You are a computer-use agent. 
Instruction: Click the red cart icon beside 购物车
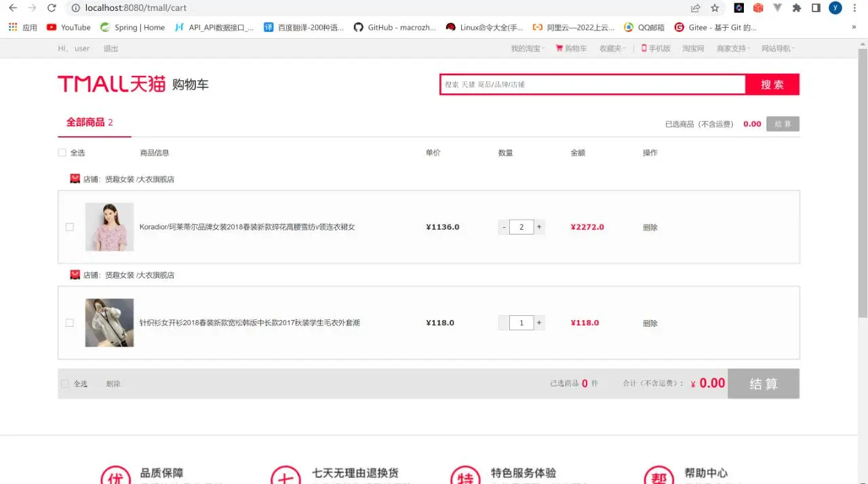[559, 48]
